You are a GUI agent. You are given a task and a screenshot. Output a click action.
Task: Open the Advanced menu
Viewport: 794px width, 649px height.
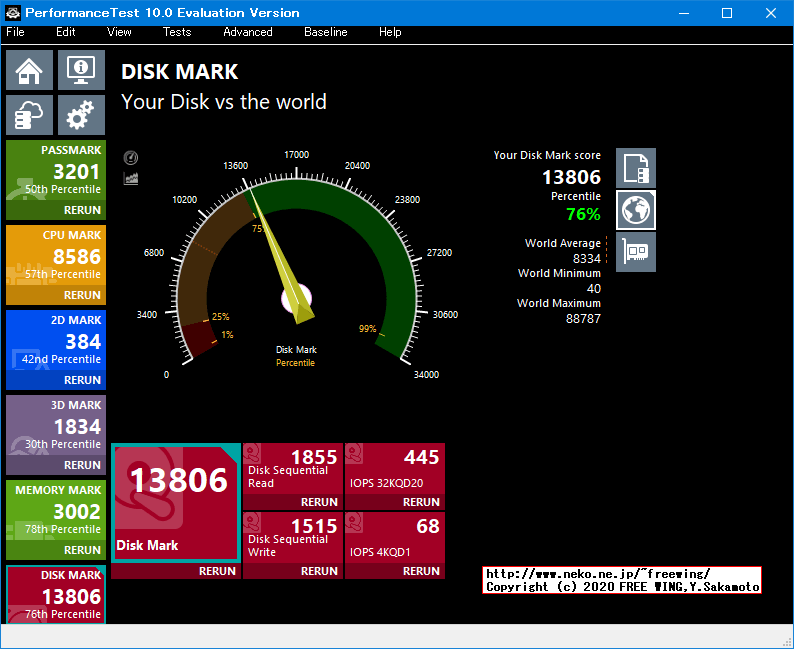[247, 32]
